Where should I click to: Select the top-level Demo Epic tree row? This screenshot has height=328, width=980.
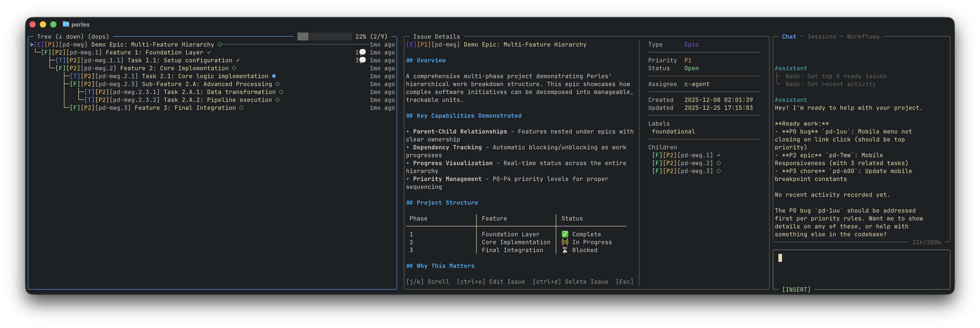(x=152, y=45)
